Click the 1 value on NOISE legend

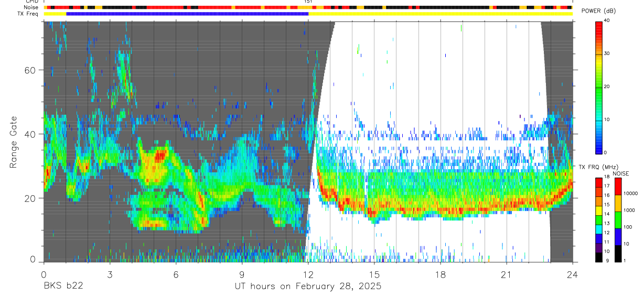tap(624, 260)
